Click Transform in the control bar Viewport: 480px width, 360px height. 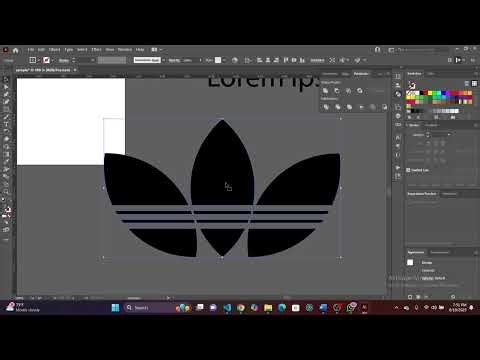[x=317, y=60]
